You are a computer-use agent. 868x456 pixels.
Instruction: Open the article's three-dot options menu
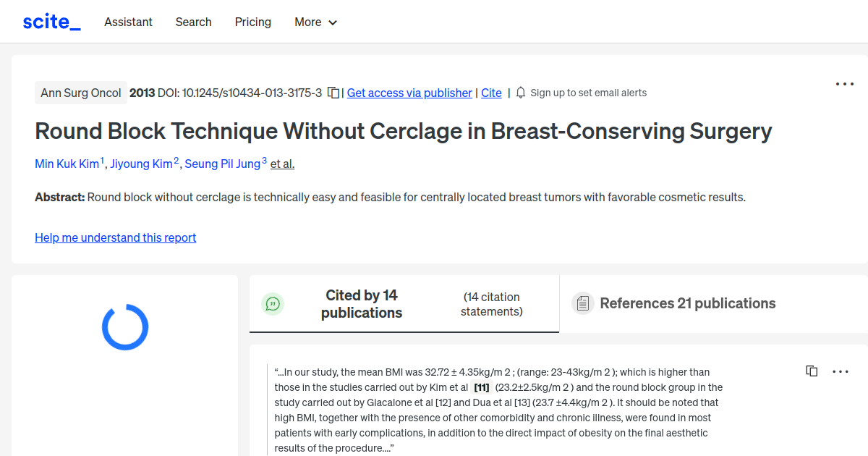tap(844, 84)
